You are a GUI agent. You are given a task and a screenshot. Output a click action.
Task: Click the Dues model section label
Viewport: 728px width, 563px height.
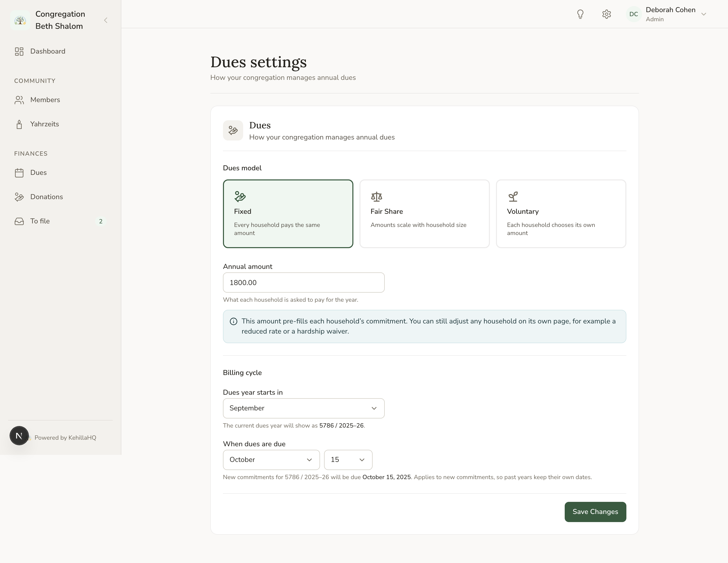point(242,168)
